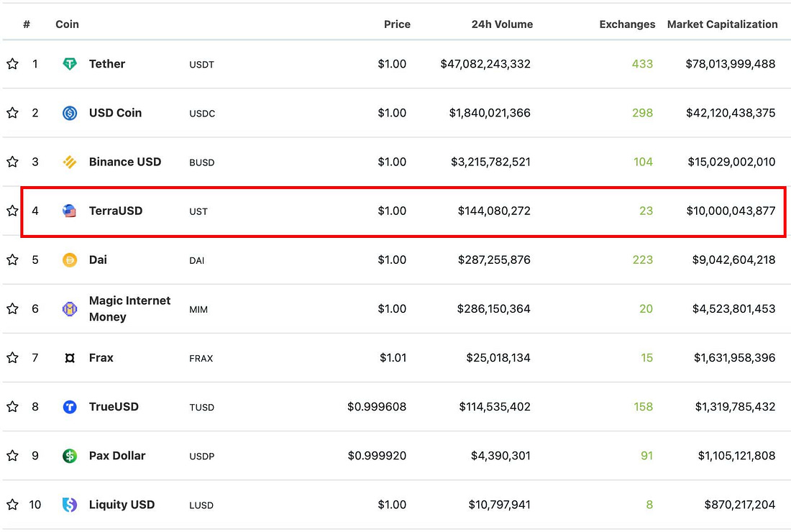791x532 pixels.
Task: Click the Liquity USD logo icon
Action: click(x=70, y=504)
